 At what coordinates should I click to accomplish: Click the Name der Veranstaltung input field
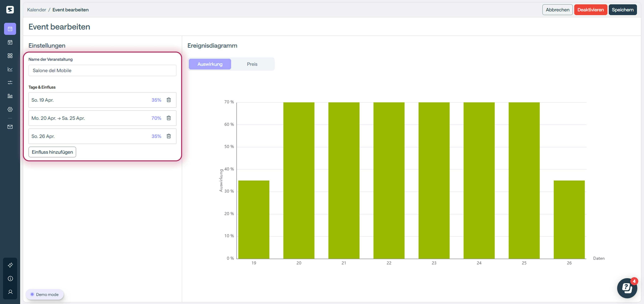click(x=102, y=70)
